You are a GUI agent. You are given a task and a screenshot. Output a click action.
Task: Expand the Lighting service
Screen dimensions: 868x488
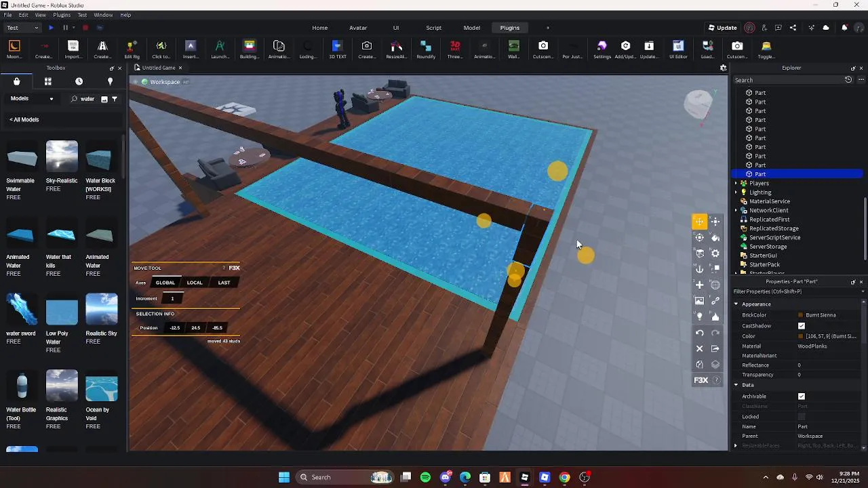(736, 192)
